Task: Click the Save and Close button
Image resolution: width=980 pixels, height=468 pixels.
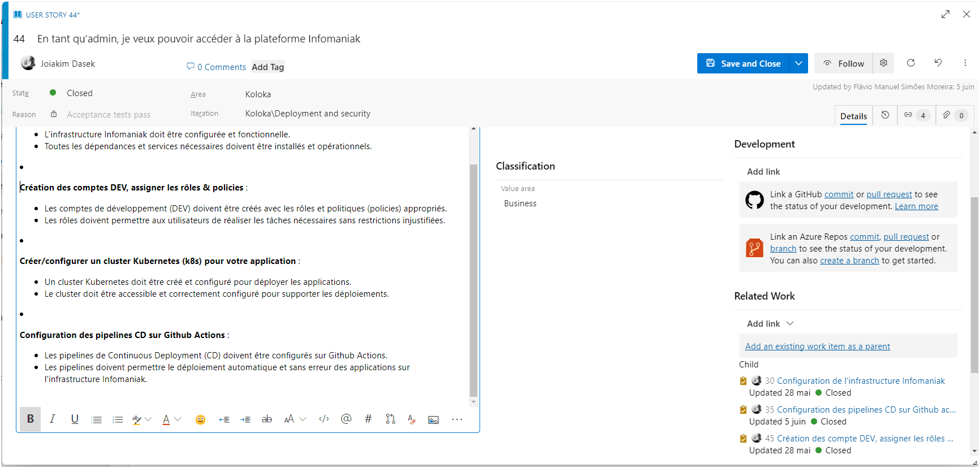Action: coord(743,63)
